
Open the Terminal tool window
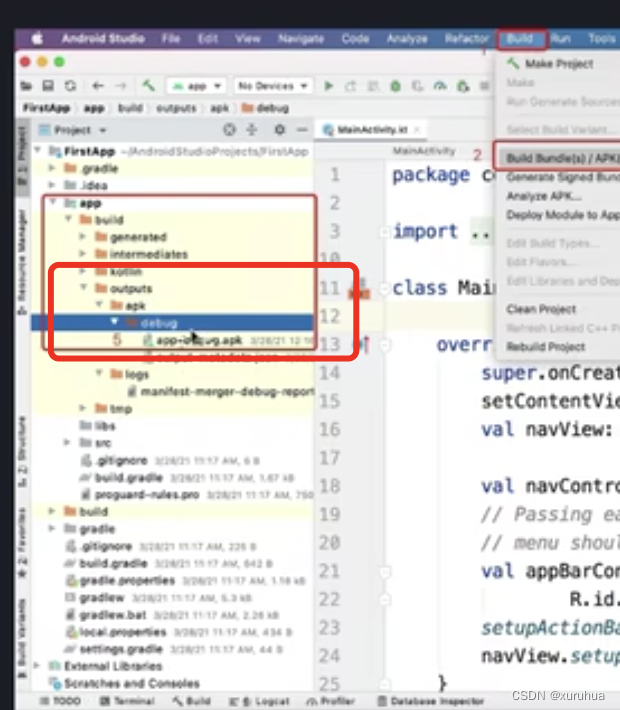coord(127,701)
